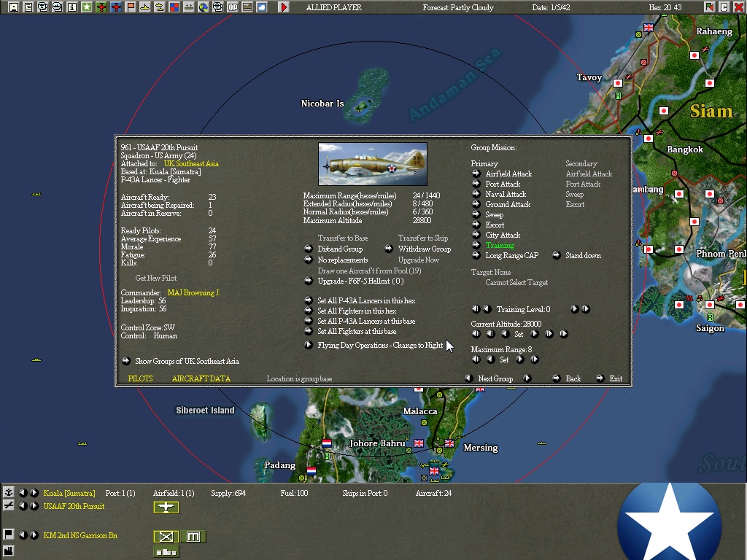747x560 pixels.
Task: Click the orange flag toolbar icon
Action: coord(131,7)
